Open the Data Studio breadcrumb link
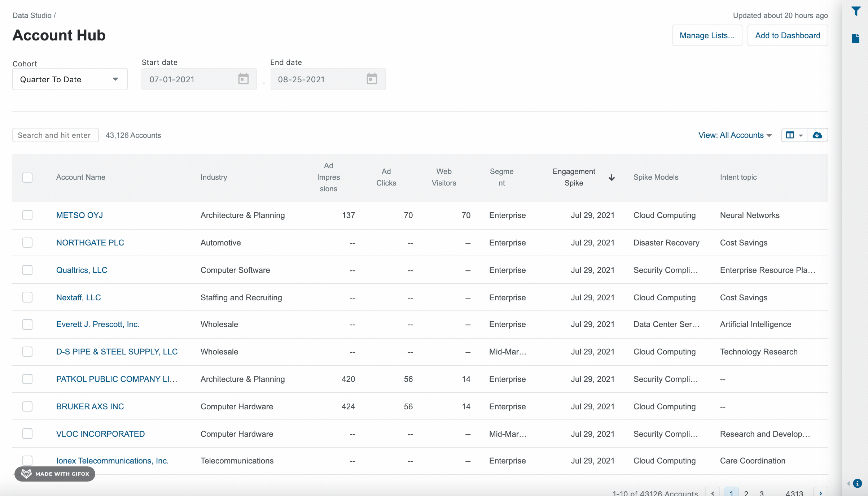 [32, 16]
